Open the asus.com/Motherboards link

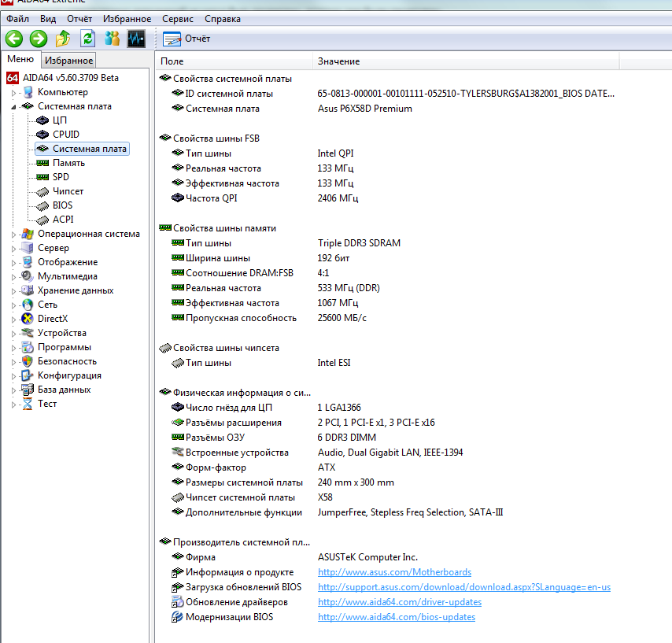pyautogui.click(x=394, y=572)
